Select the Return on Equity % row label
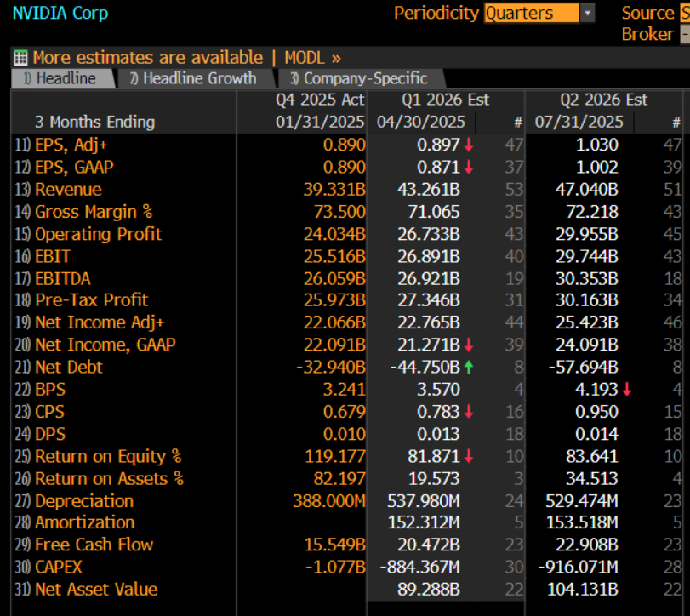Viewport: 690px width, 616px height. (x=108, y=456)
